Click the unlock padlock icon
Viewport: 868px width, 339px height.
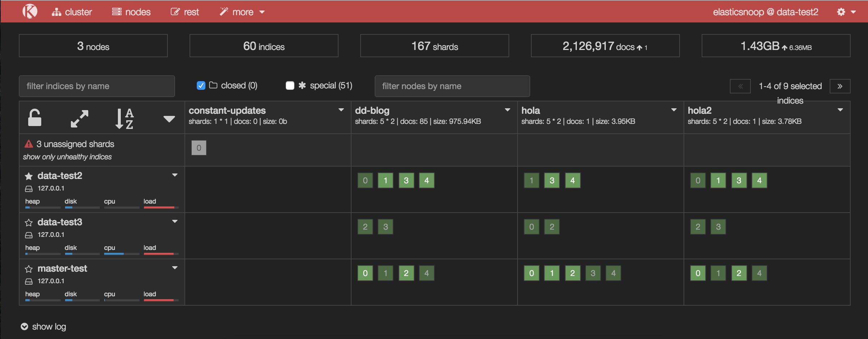click(x=35, y=118)
